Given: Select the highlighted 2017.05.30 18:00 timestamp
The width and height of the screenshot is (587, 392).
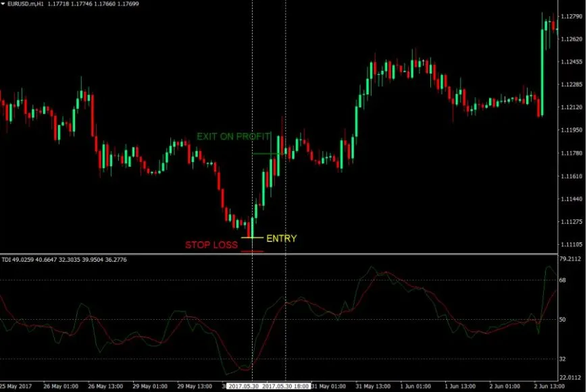Looking at the screenshot, I should tap(287, 385).
